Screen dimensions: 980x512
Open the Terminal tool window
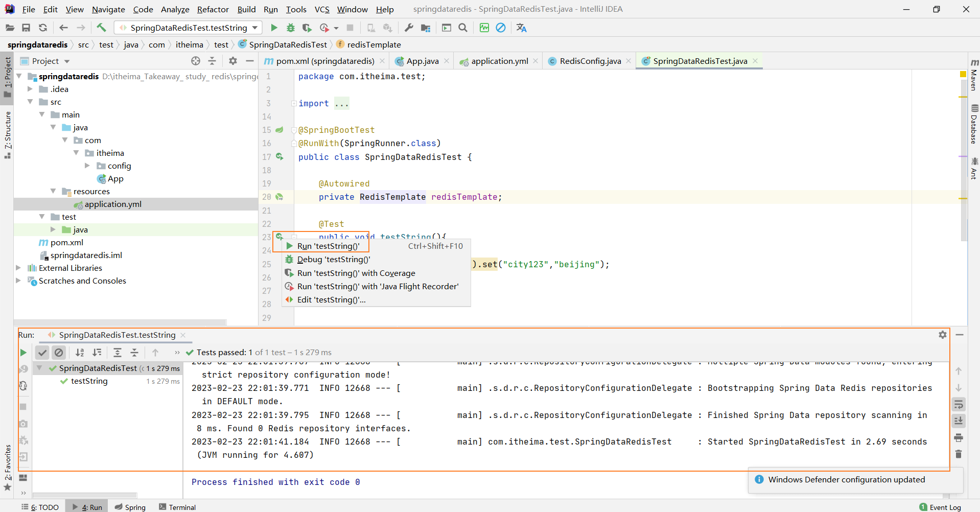coord(177,507)
